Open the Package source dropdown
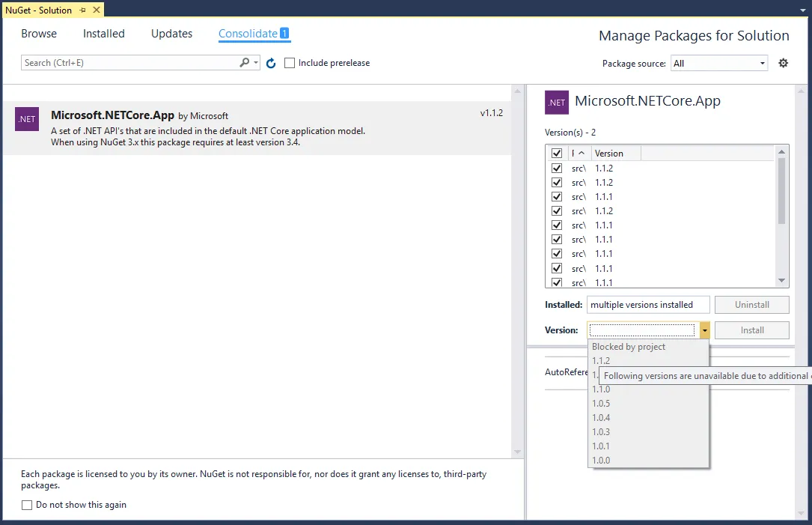Viewport: 812px width, 525px height. (718, 63)
